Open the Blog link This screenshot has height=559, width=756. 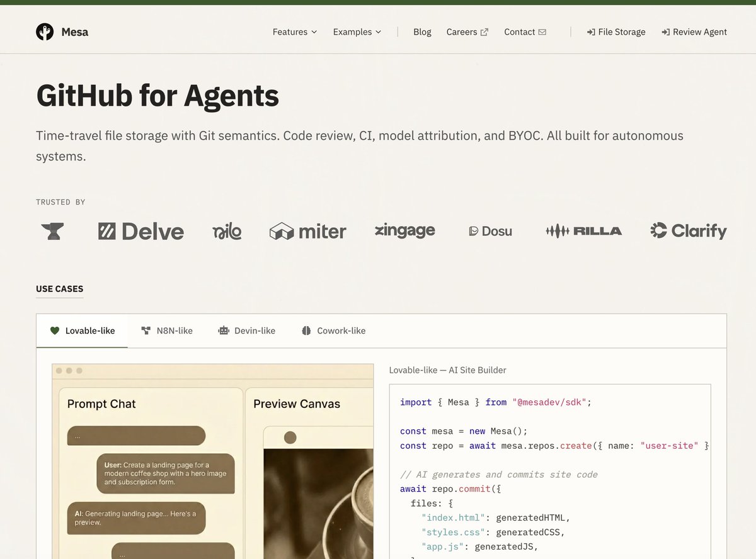422,32
